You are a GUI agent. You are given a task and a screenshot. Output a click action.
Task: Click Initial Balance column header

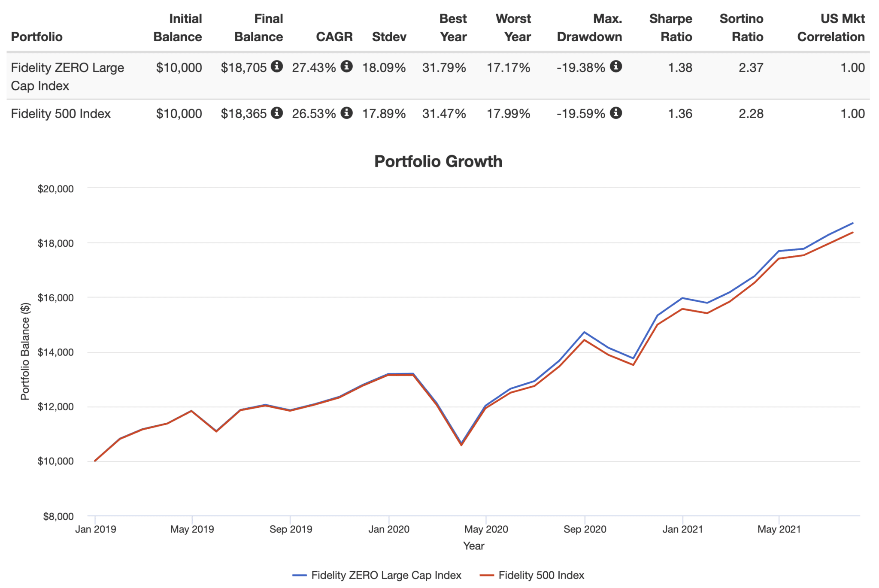(x=178, y=28)
